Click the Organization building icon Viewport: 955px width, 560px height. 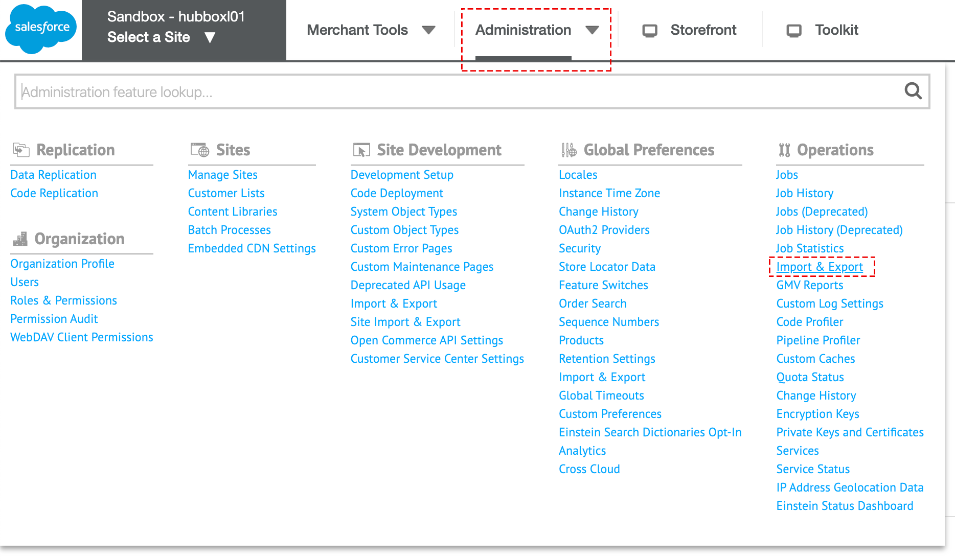click(x=20, y=239)
